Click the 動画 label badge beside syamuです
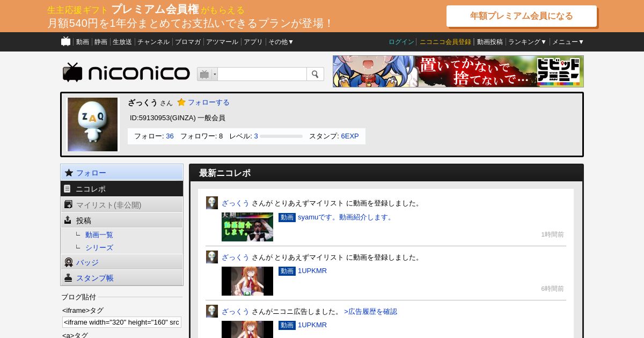The height and width of the screenshot is (338, 644). 287,217
